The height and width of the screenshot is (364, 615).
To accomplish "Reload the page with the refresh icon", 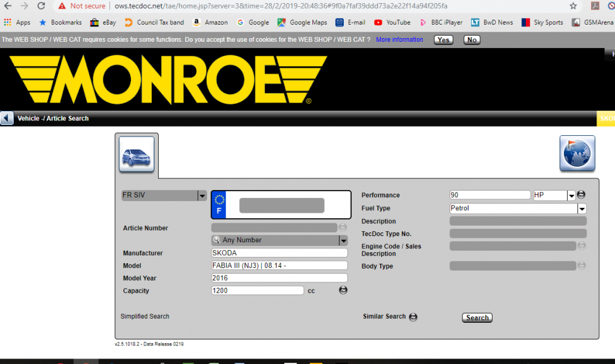I will tap(41, 6).
